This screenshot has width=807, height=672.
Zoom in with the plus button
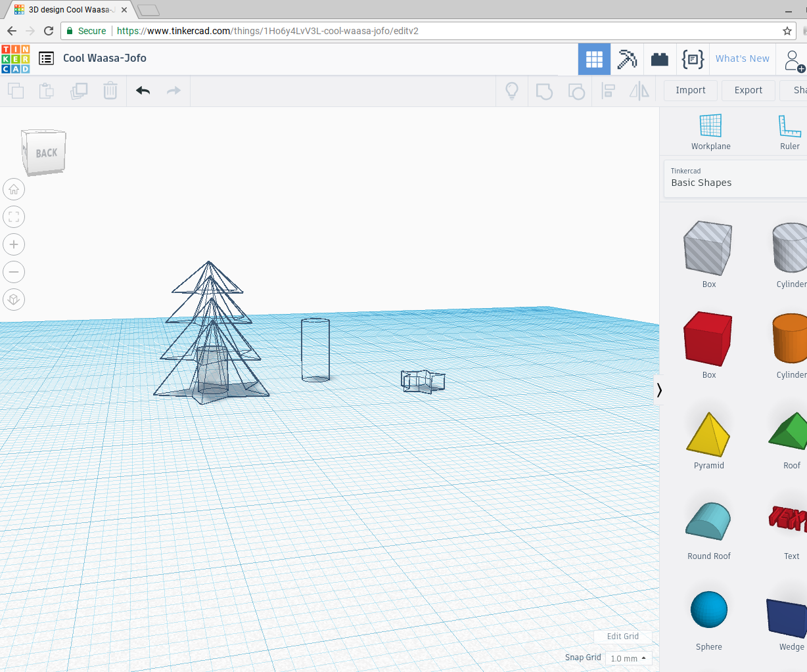pyautogui.click(x=14, y=244)
